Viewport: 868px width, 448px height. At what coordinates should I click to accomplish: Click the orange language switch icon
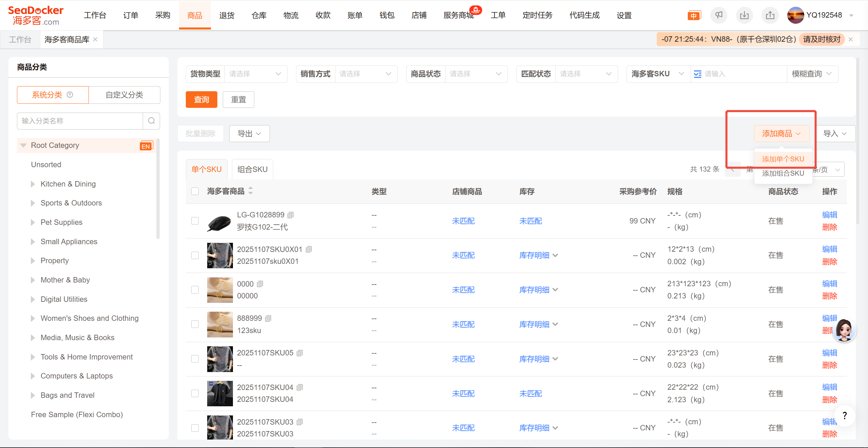(x=694, y=16)
